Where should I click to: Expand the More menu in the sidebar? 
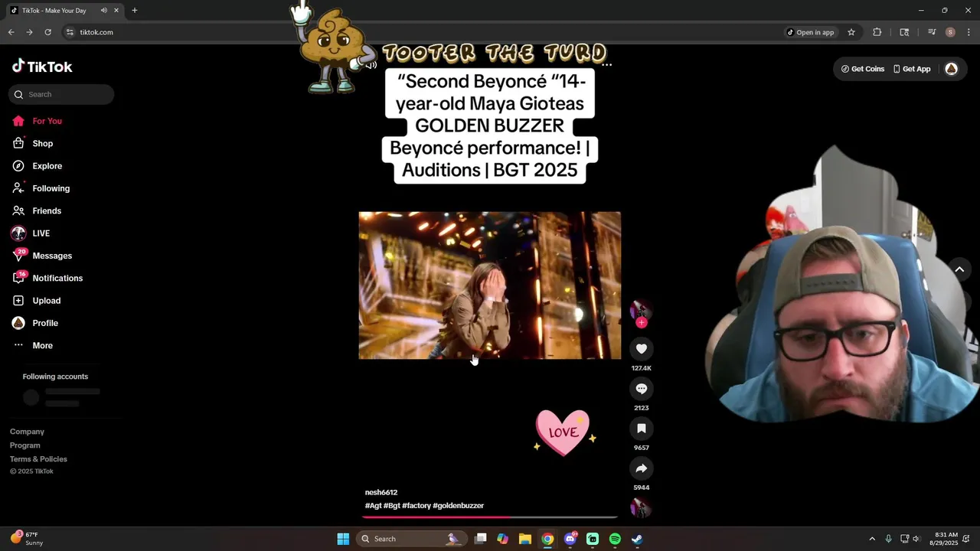tap(42, 345)
